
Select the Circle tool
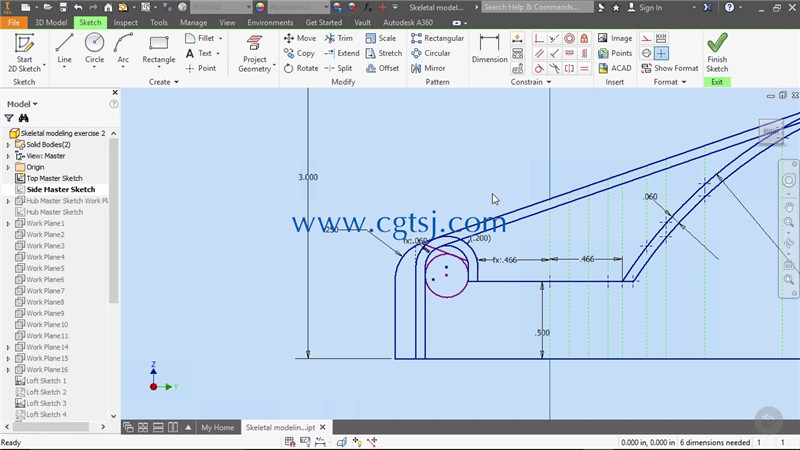point(94,49)
